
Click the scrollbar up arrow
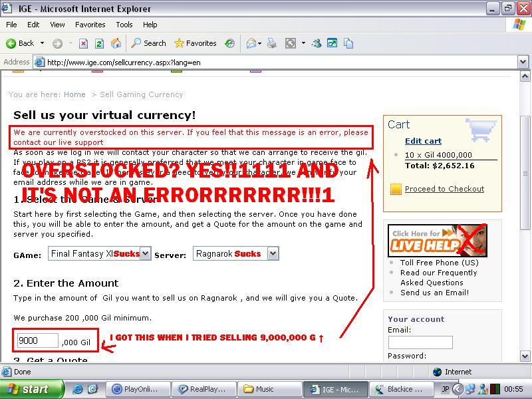point(525,76)
